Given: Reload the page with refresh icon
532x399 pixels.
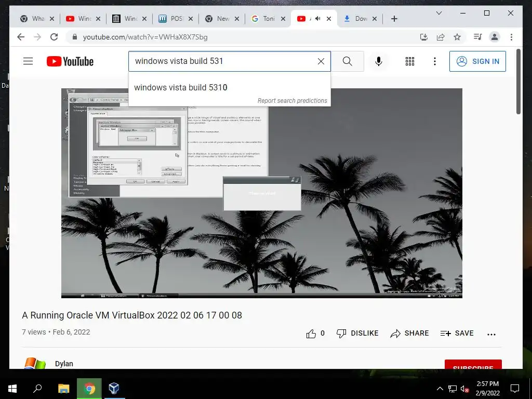Looking at the screenshot, I should (x=54, y=37).
